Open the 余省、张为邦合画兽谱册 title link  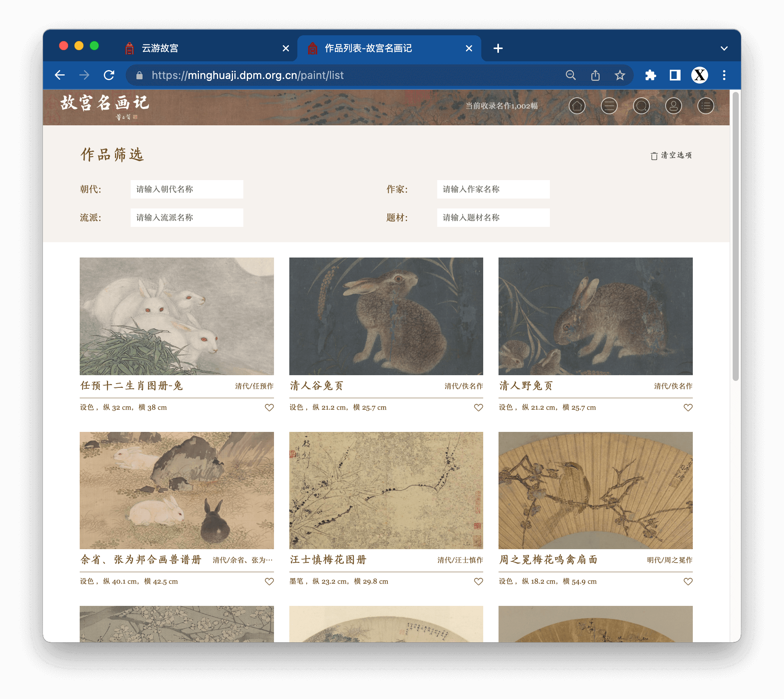tap(141, 560)
